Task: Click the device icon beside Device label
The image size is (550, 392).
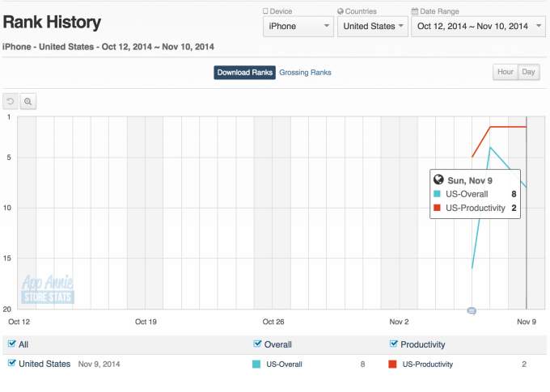Action: tap(266, 11)
